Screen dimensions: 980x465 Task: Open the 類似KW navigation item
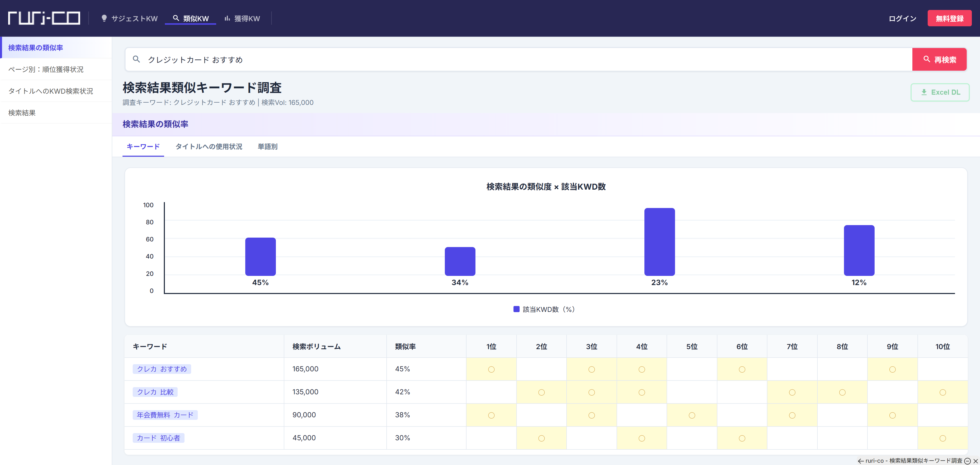191,18
